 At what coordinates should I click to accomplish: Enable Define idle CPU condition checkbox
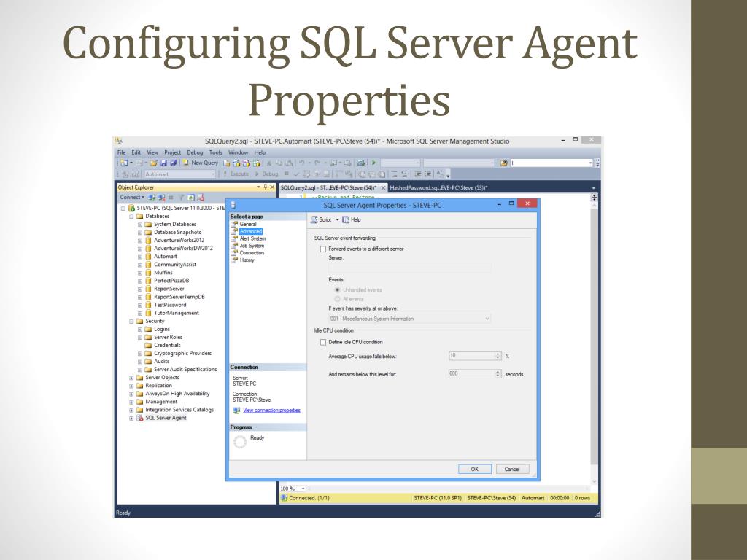tap(323, 343)
